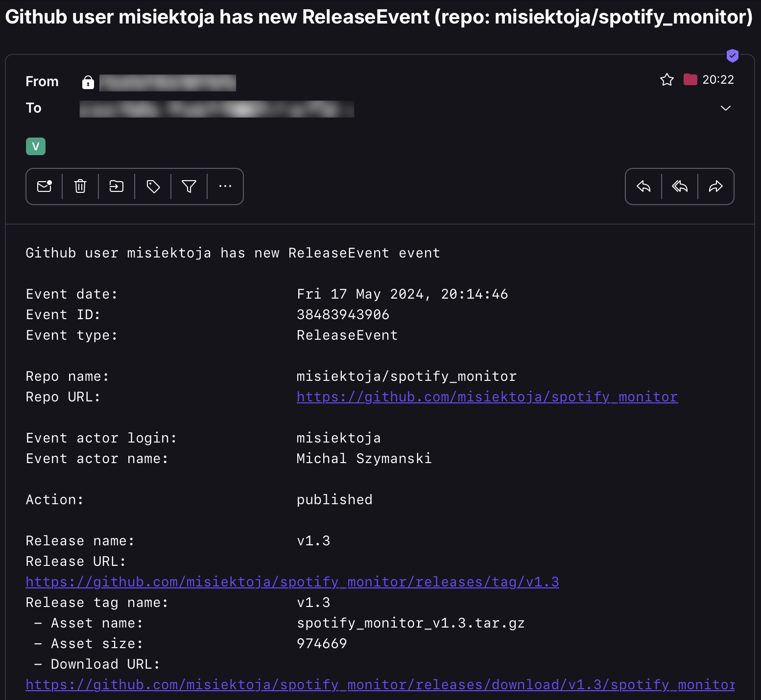The image size is (761, 700).
Task: Click the asset name spotify_monitor_v1.3.tar.gz
Action: (x=411, y=623)
